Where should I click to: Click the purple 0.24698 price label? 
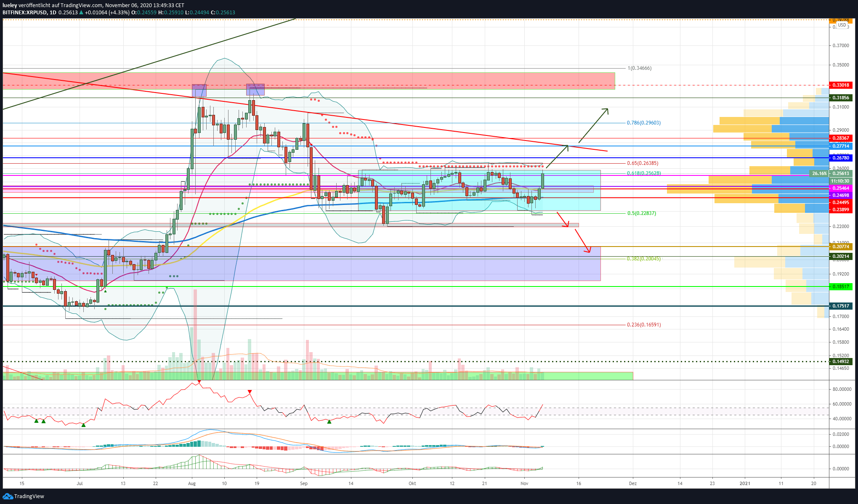(841, 195)
